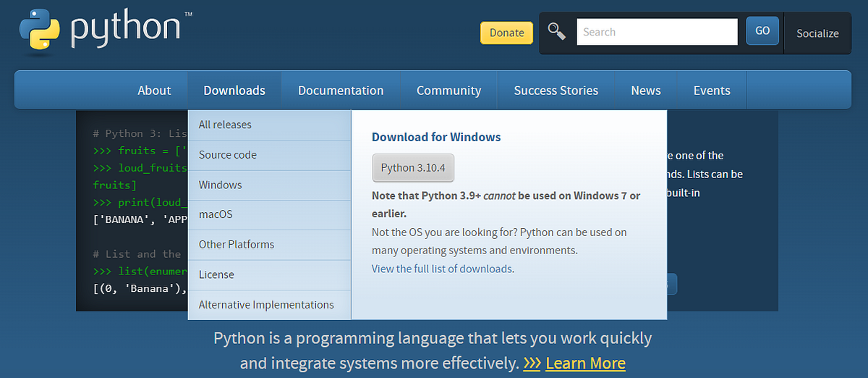Go to Success Stories
Screen dimensions: 868x378
(x=556, y=91)
